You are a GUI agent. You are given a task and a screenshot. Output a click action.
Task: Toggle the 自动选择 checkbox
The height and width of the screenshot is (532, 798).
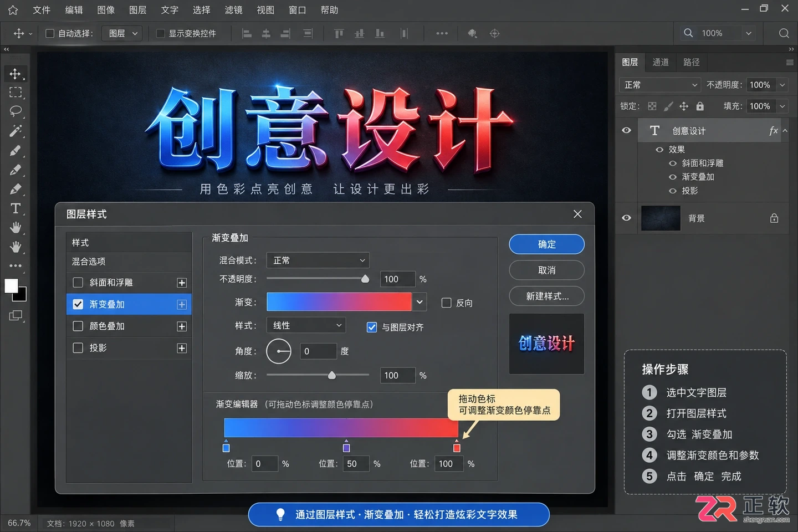point(50,33)
